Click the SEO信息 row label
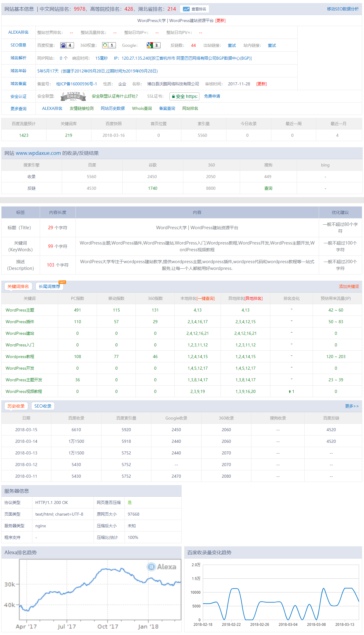 click(18, 45)
